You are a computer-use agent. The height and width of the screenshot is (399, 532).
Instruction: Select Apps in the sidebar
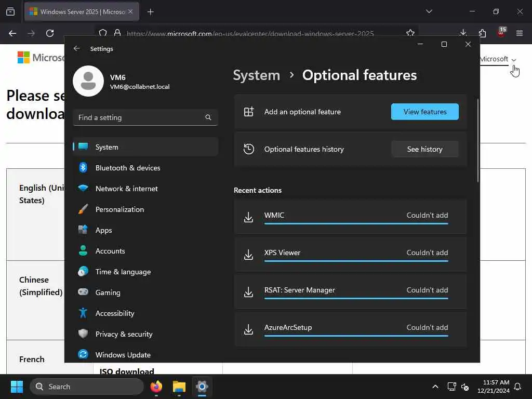point(145,230)
